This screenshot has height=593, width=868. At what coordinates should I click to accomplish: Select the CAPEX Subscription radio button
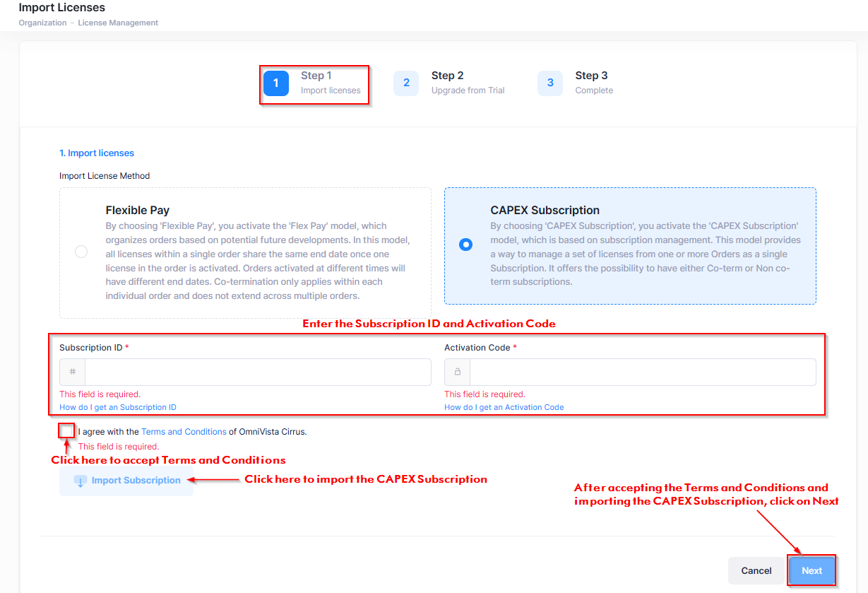[465, 245]
